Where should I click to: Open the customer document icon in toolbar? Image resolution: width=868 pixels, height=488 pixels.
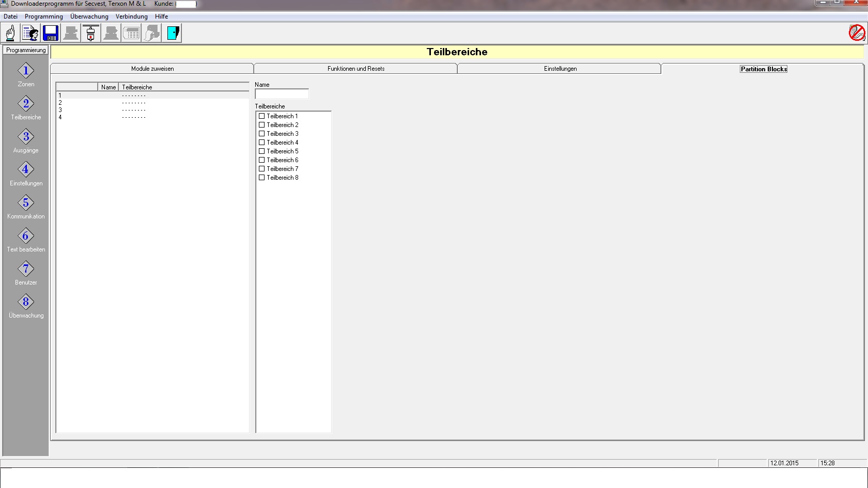(x=30, y=33)
